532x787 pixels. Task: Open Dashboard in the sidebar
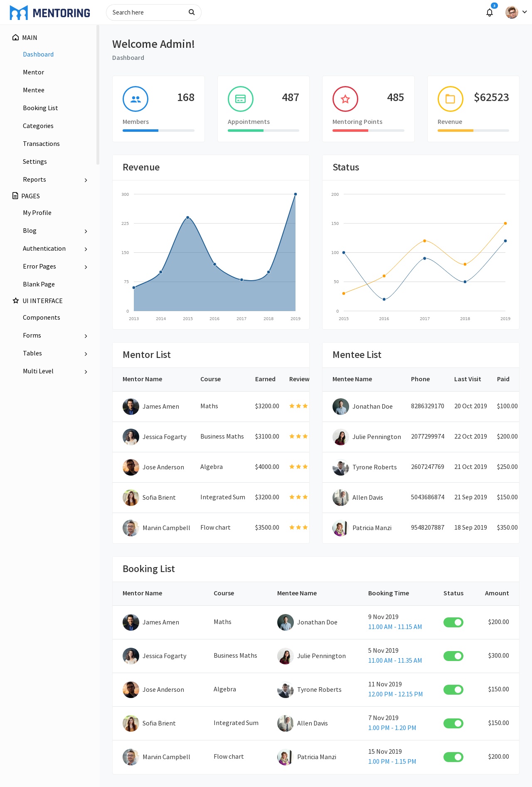pos(38,54)
